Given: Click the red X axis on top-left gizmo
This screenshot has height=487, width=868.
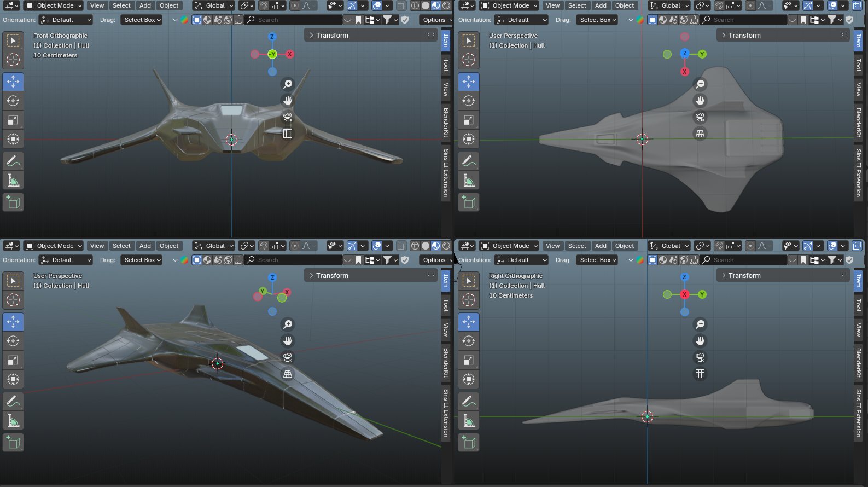Looking at the screenshot, I should click(289, 54).
